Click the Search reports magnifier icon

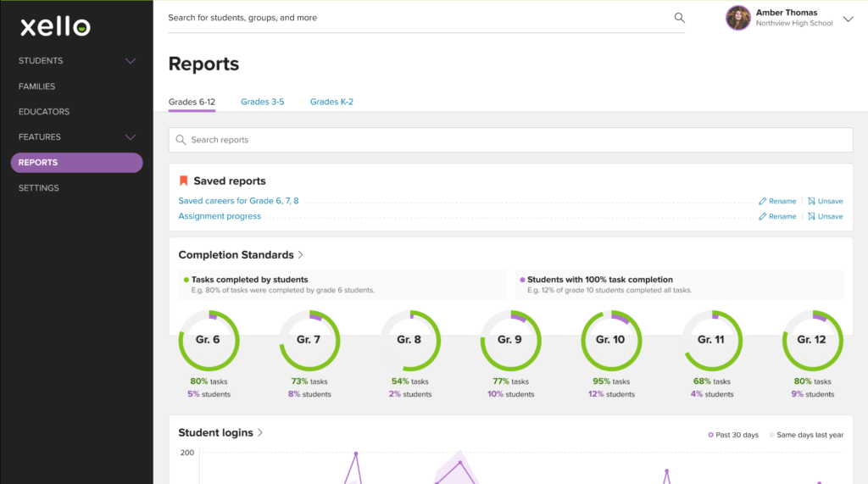[181, 140]
